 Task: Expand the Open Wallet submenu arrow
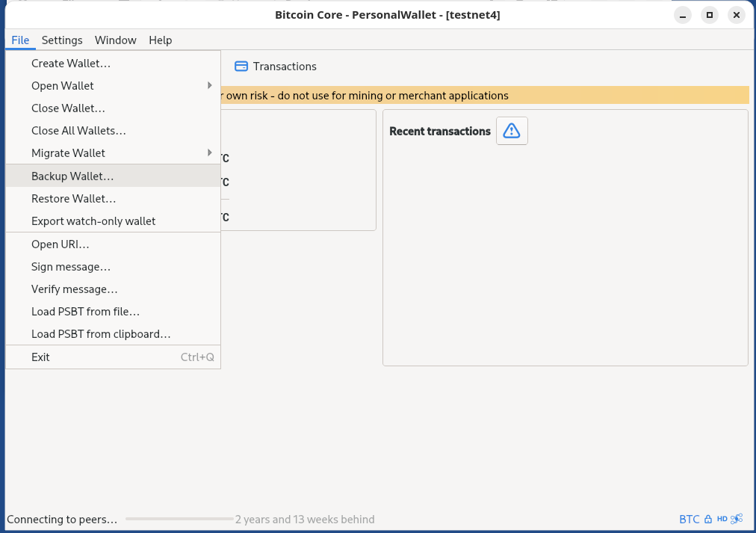tap(210, 85)
